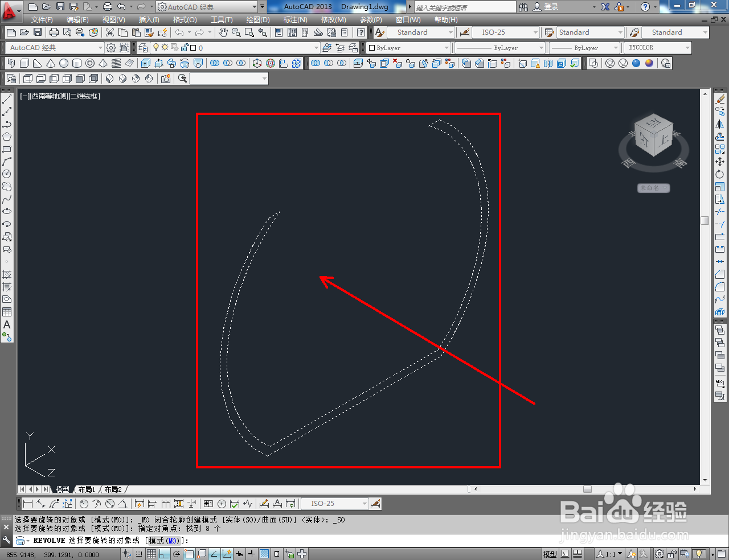Screen dimensions: 729x560
Task: Select the Cylinder solid tool
Action: [77, 63]
